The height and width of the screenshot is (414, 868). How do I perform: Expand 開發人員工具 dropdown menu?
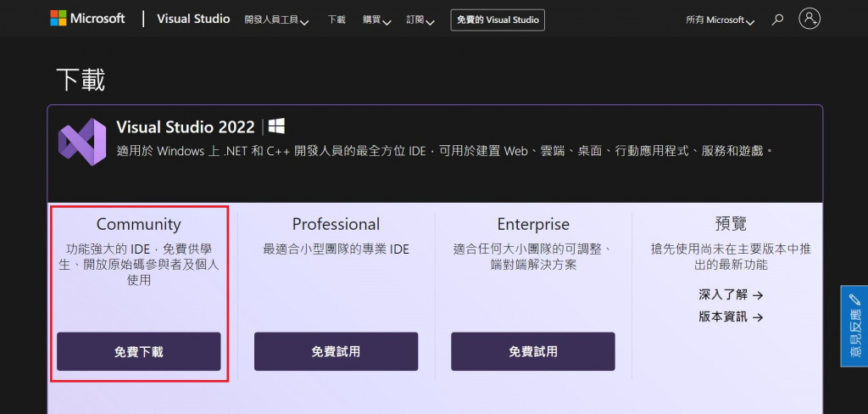(x=277, y=20)
